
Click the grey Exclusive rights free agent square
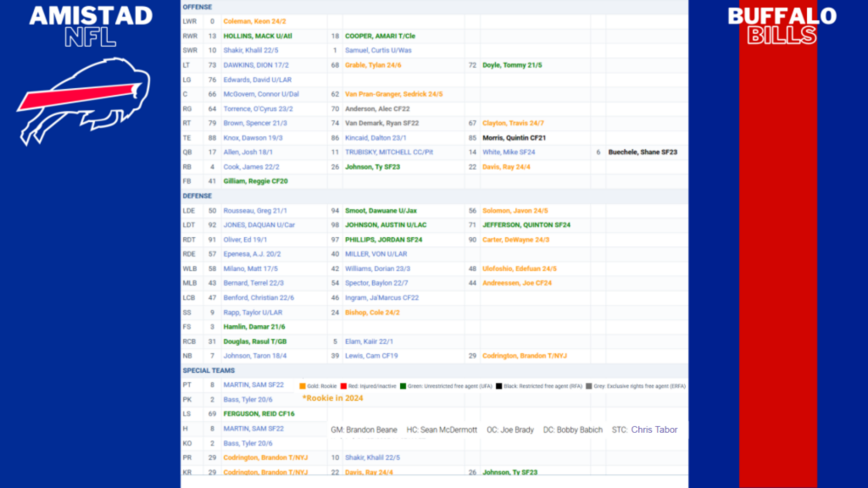click(587, 385)
